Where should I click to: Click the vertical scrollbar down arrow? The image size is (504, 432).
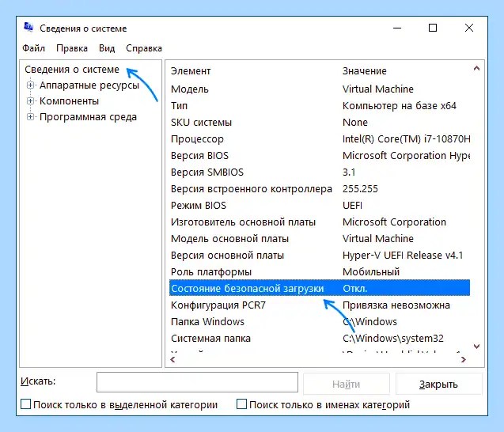(x=476, y=347)
